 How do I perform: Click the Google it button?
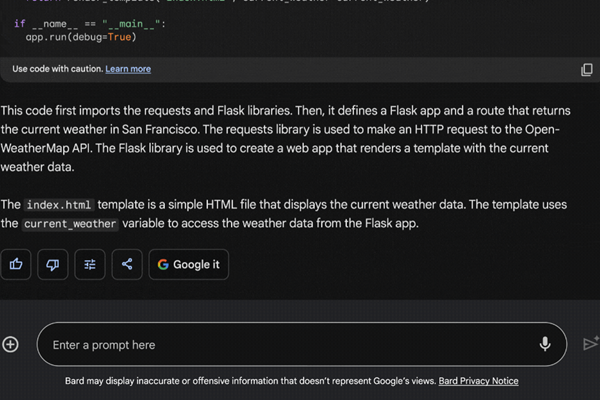188,264
